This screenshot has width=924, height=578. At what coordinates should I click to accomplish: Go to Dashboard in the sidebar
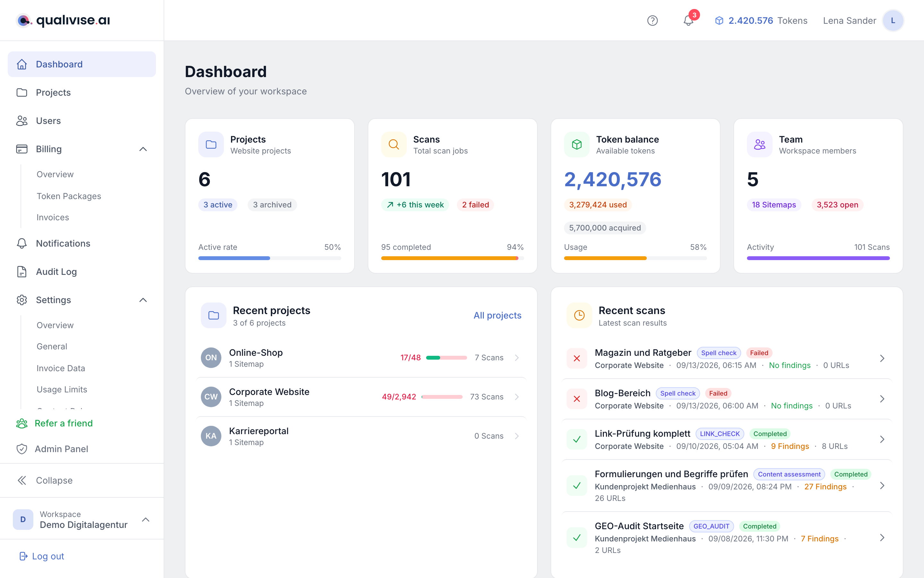82,64
